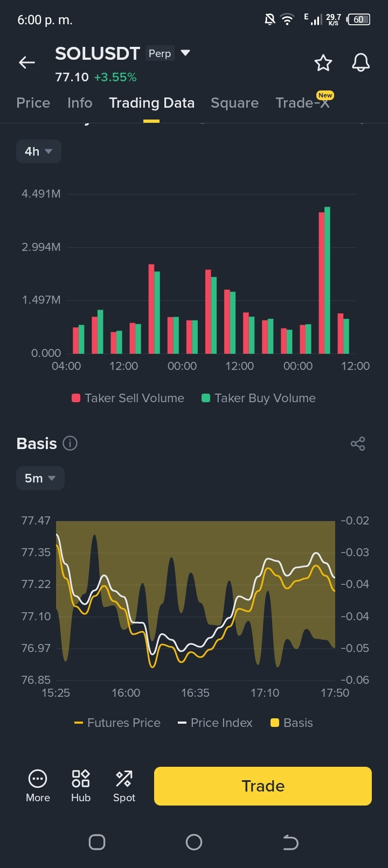Tap the 17:50 time axis label
388x868 pixels.
tap(335, 693)
